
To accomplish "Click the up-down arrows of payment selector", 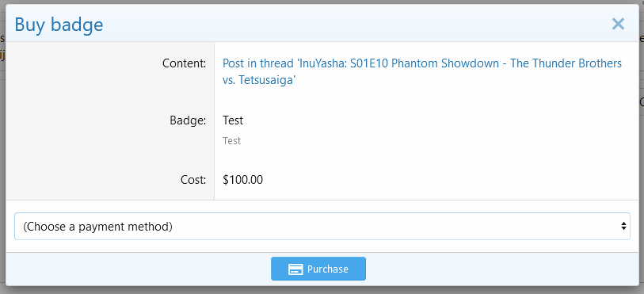I will (x=623, y=226).
